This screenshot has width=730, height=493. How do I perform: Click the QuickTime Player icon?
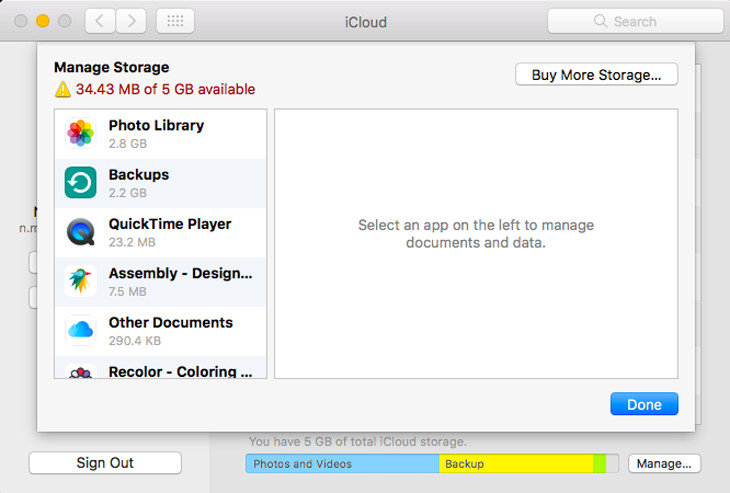pyautogui.click(x=80, y=232)
